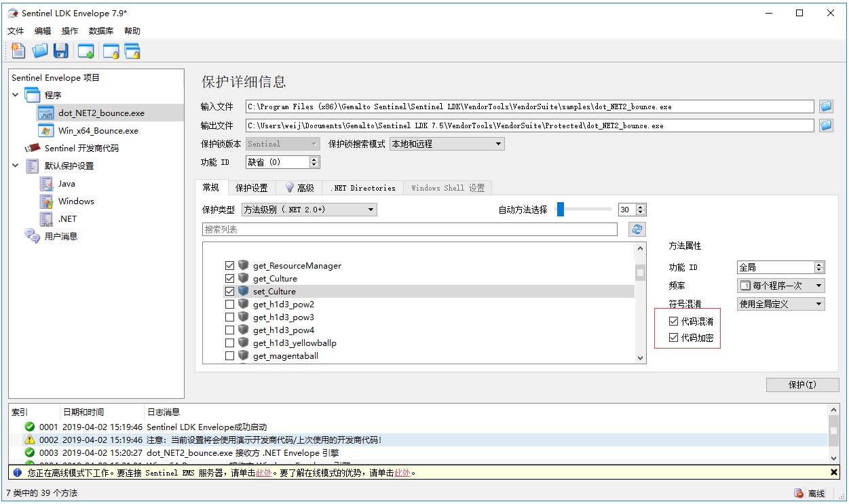Image resolution: width=849 pixels, height=504 pixels.
Task: Select Win_x64_Bounce.exe in the project tree
Action: click(x=98, y=130)
